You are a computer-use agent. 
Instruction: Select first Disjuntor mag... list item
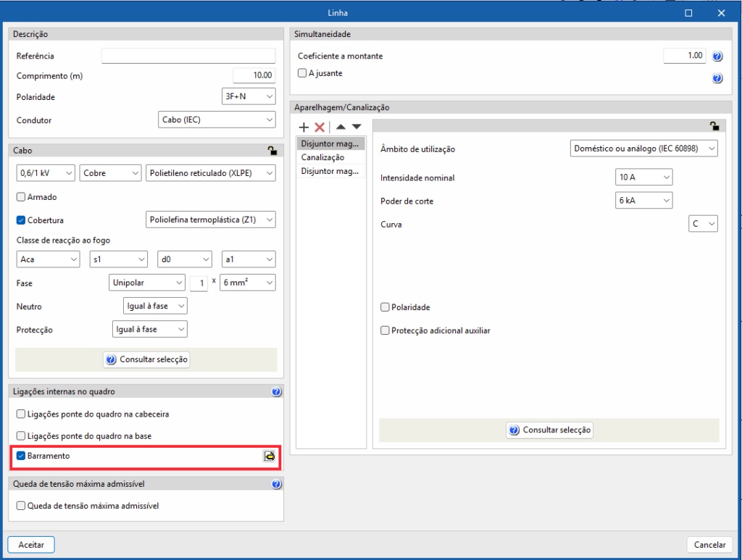click(330, 143)
